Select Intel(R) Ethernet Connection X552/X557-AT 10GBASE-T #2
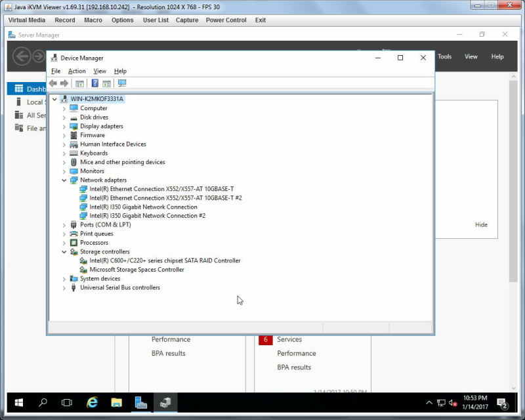This screenshot has width=525, height=420. click(165, 198)
